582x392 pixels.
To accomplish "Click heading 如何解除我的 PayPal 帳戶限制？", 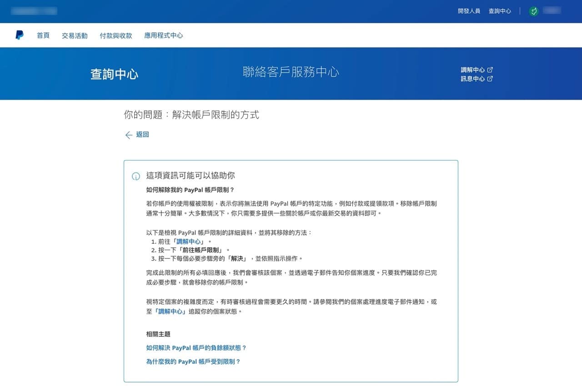I will [190, 190].
